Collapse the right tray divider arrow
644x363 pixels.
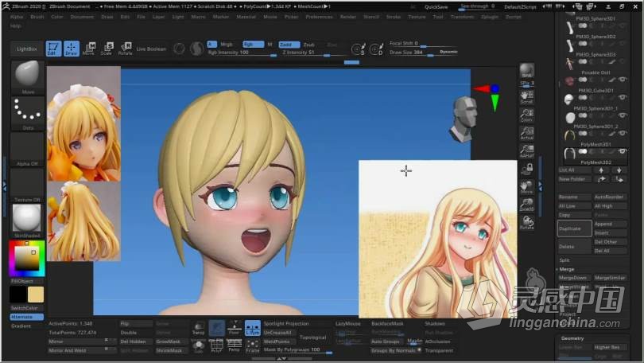tap(540, 187)
